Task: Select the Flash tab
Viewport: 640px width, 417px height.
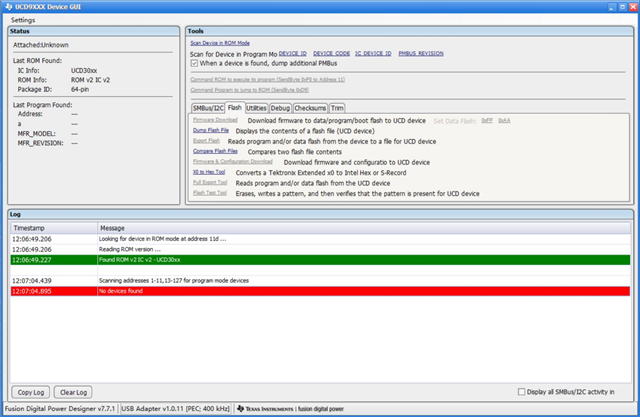Action: pos(235,107)
